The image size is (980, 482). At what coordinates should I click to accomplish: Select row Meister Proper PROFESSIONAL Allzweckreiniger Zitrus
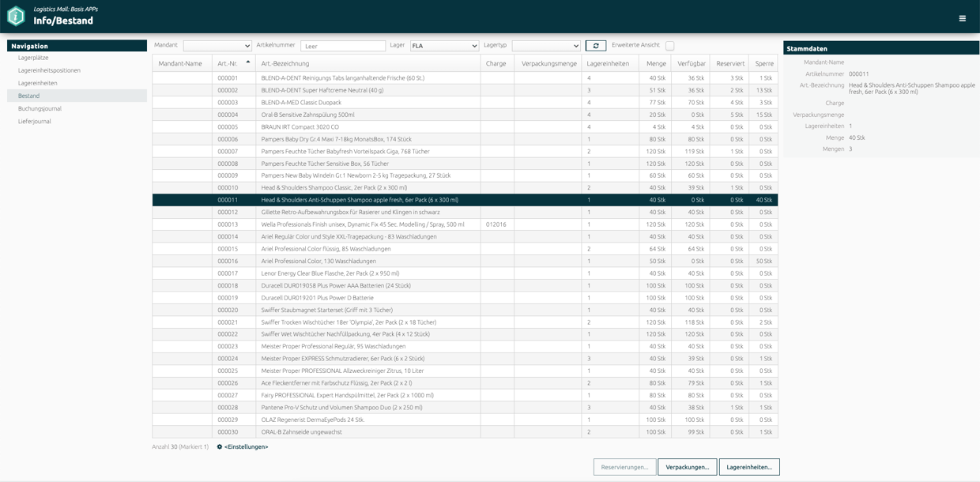(465, 371)
